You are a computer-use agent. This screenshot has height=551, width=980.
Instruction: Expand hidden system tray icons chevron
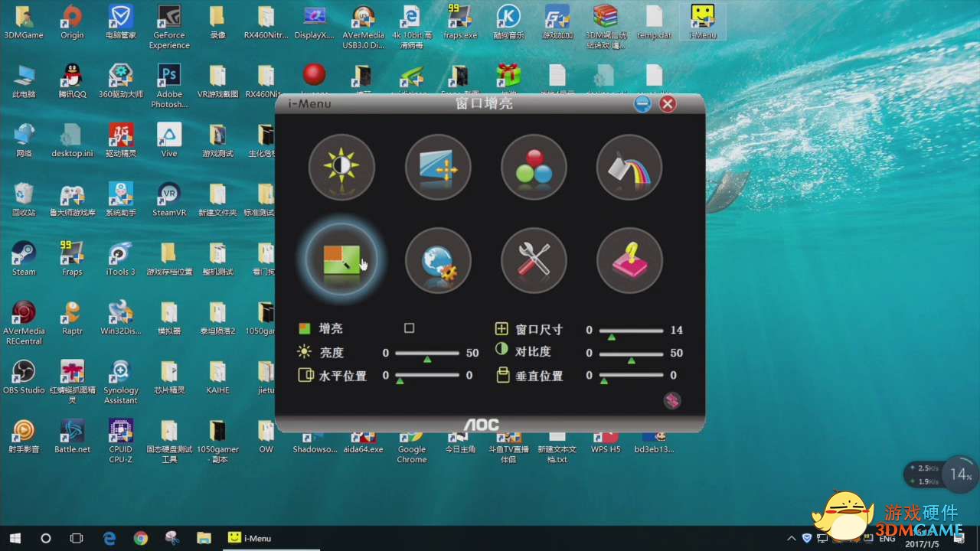pos(791,539)
